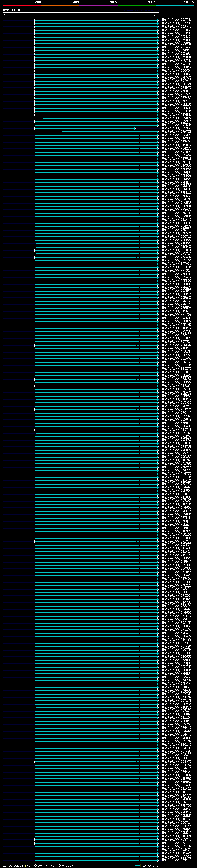This screenshot has width=197, height=868.
Task: Open hit UniRef100_Q39341
Action: pyautogui.click(x=177, y=26)
